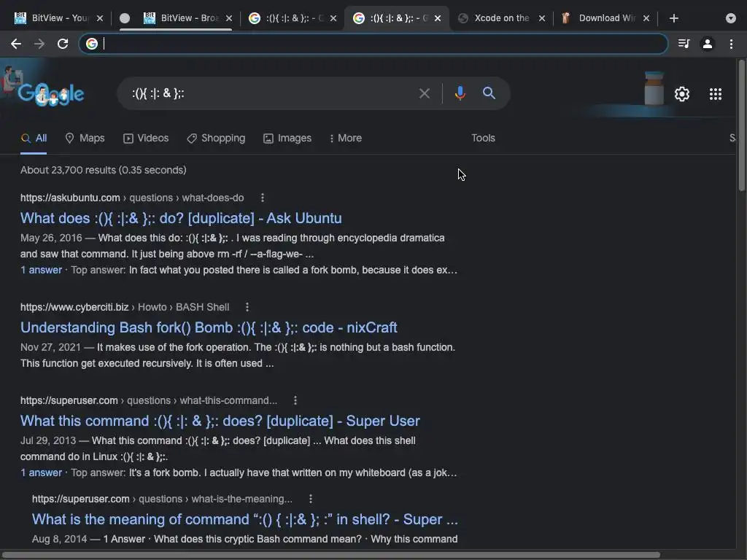The height and width of the screenshot is (560, 747).
Task: Open options for superuser what-this-command result
Action: pyautogui.click(x=295, y=400)
